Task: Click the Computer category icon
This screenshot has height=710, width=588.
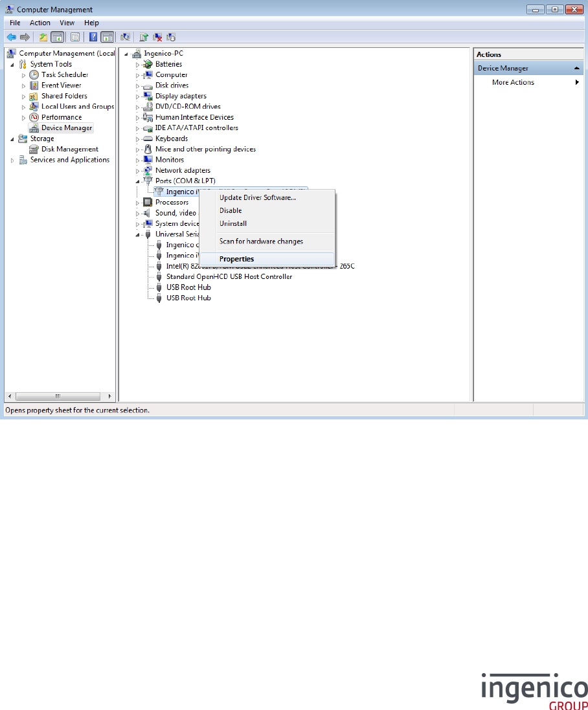Action: [148, 74]
